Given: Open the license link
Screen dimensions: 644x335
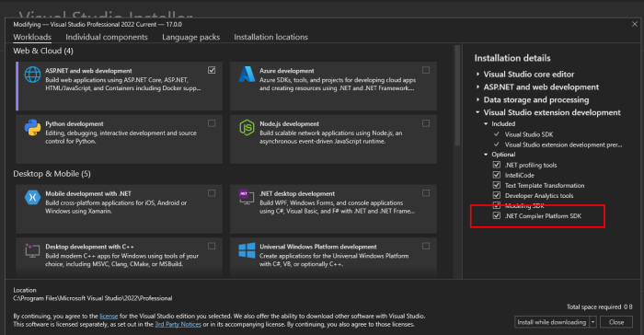Looking at the screenshot, I should 109,316.
